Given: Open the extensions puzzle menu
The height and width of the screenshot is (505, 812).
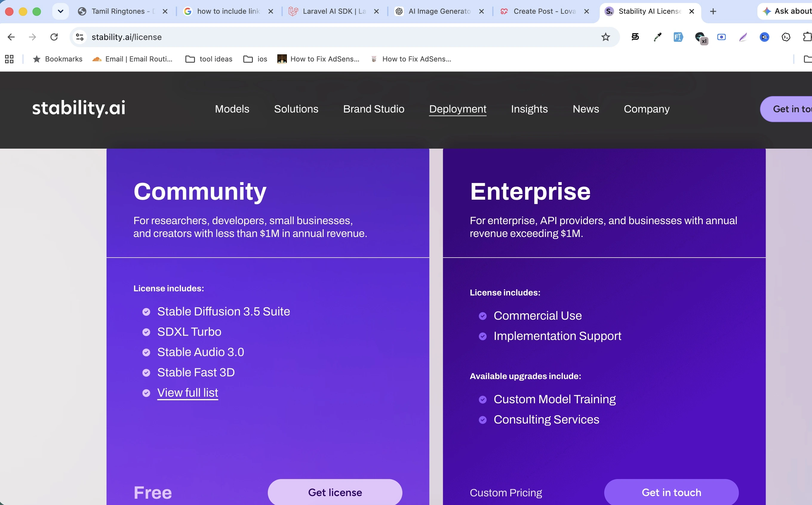Looking at the screenshot, I should click(x=807, y=37).
